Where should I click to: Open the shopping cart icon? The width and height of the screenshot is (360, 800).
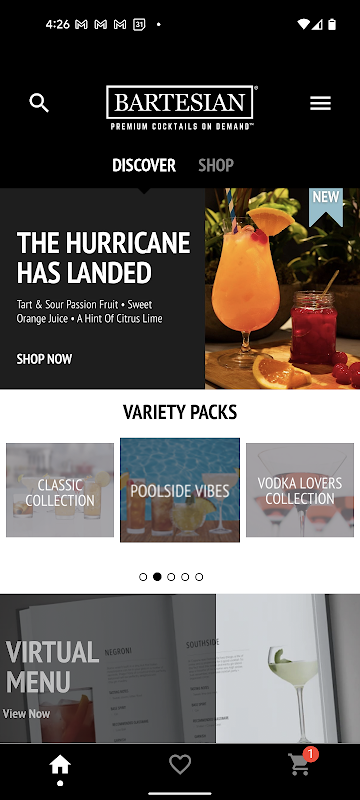coord(302,762)
